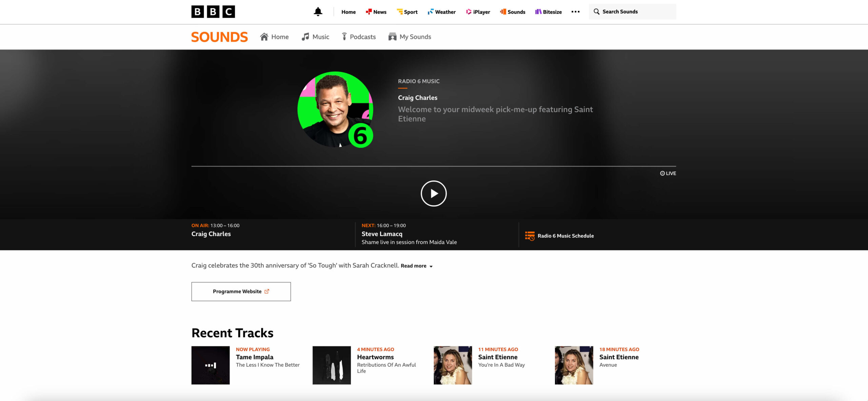Open the Podcasts microphone icon
Screen dimensions: 868x401
(x=344, y=37)
